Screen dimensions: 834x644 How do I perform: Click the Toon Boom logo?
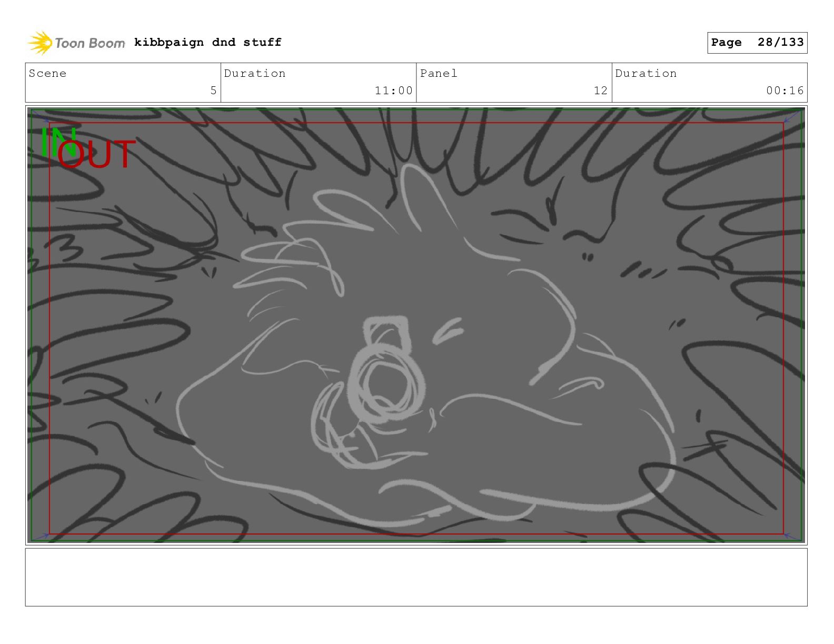pyautogui.click(x=76, y=43)
